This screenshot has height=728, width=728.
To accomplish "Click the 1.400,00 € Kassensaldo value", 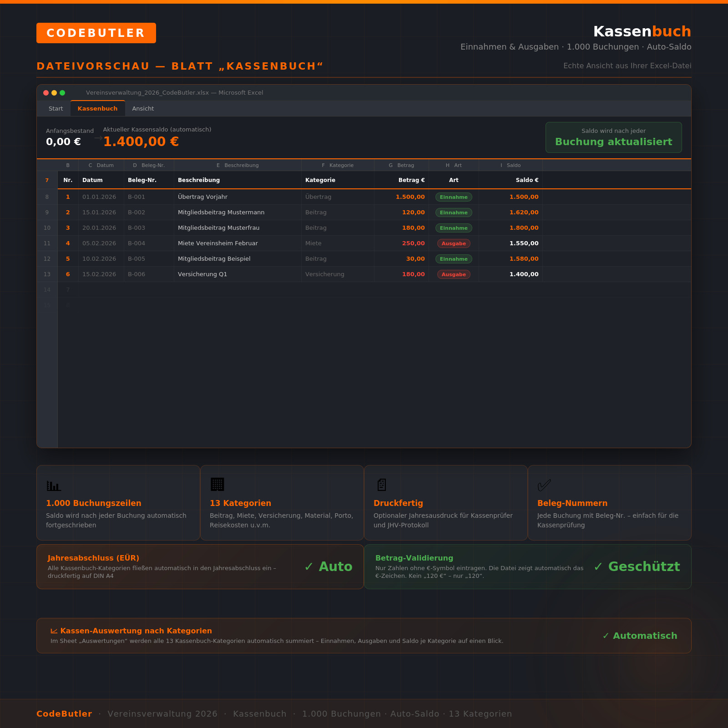I will (141, 142).
